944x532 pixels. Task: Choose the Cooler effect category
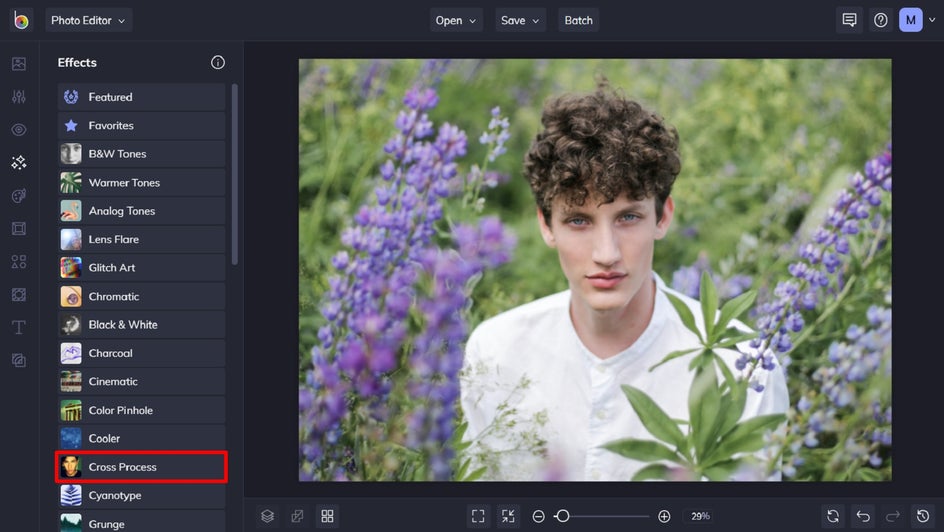[141, 438]
